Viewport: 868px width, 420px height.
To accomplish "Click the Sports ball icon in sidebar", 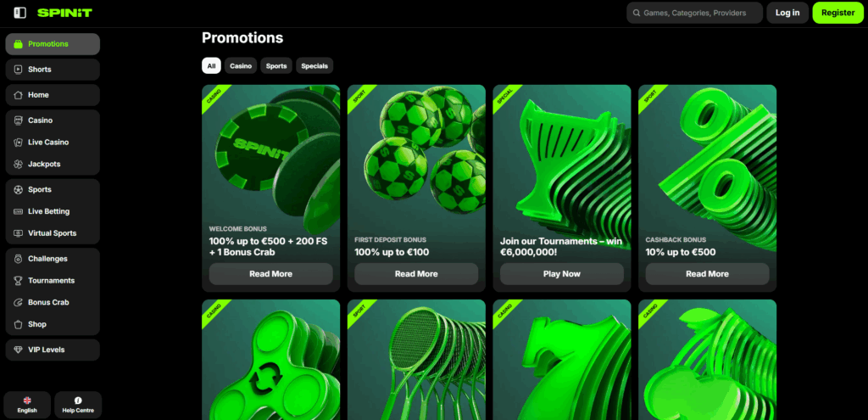I will [19, 190].
